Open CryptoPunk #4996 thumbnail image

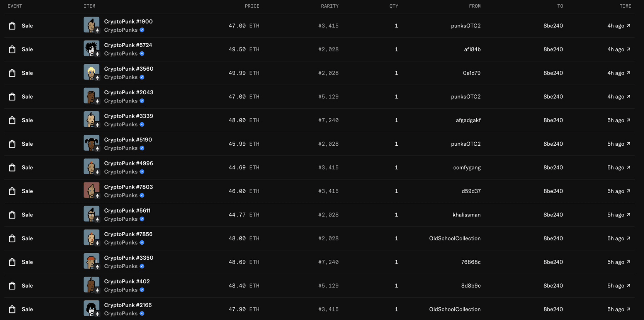pos(92,167)
